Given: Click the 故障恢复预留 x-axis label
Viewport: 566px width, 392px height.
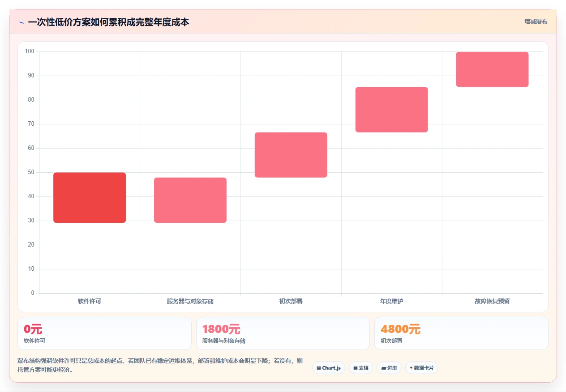Looking at the screenshot, I should 493,301.
